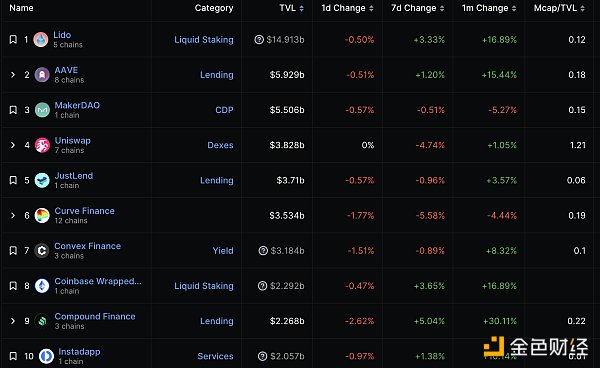Viewport: 600px width, 368px height.
Task: Click question mark icon beside Lido TVL
Action: click(x=259, y=39)
